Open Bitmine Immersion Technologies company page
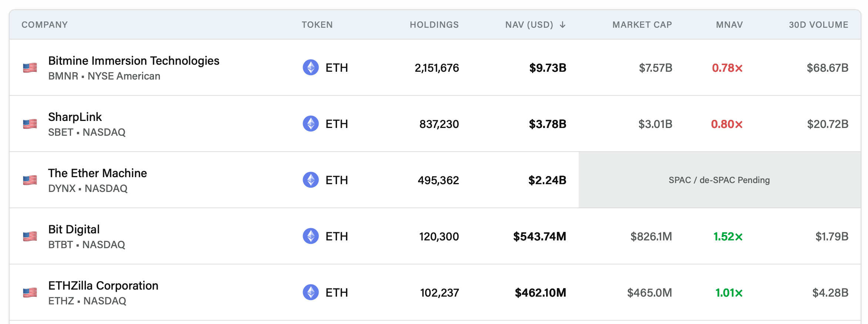This screenshot has height=324, width=868. coord(134,61)
